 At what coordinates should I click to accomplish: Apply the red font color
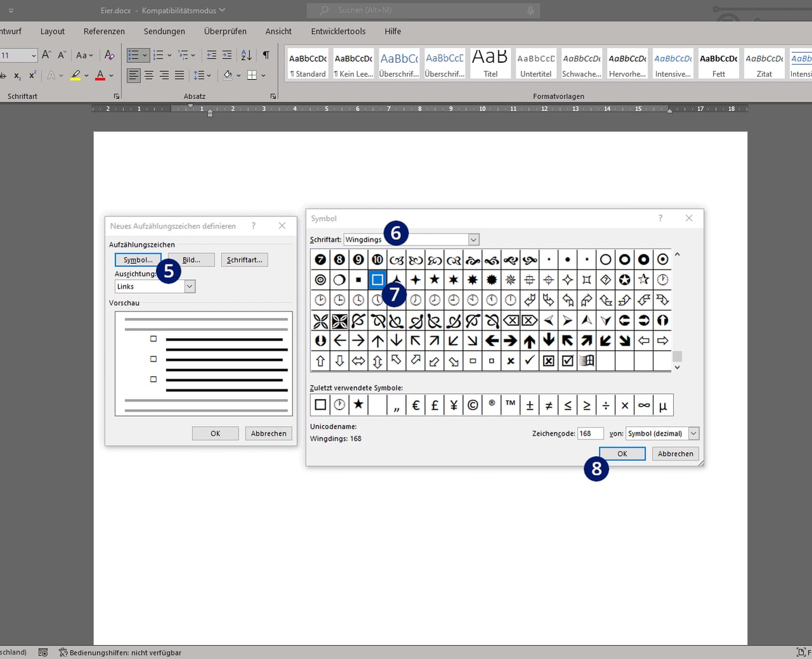click(x=100, y=75)
